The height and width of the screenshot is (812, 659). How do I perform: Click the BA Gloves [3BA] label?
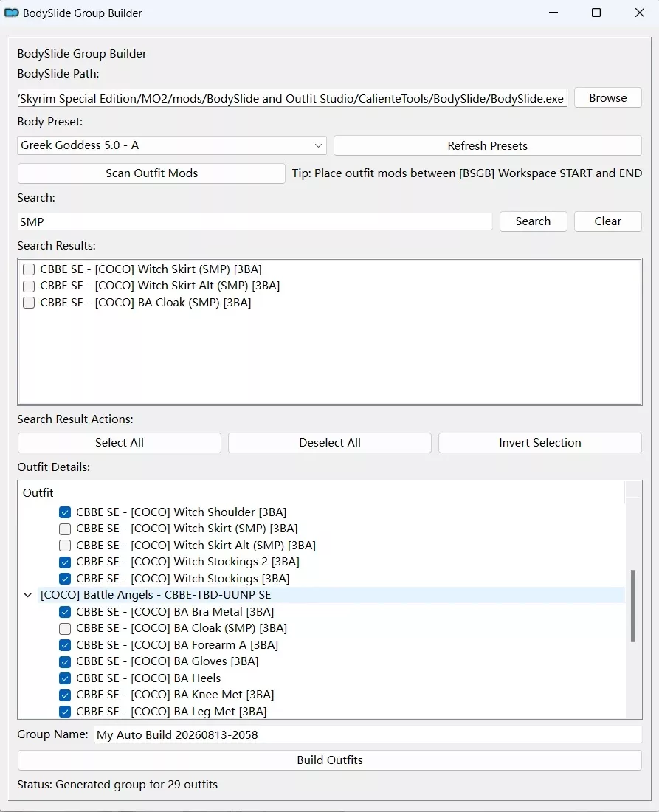coord(168,662)
